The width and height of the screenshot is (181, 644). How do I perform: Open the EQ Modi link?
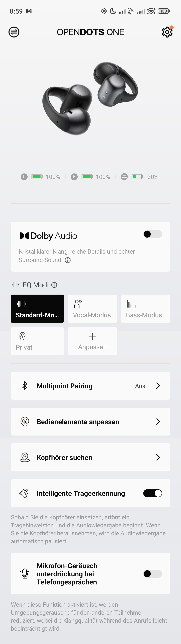click(x=36, y=285)
